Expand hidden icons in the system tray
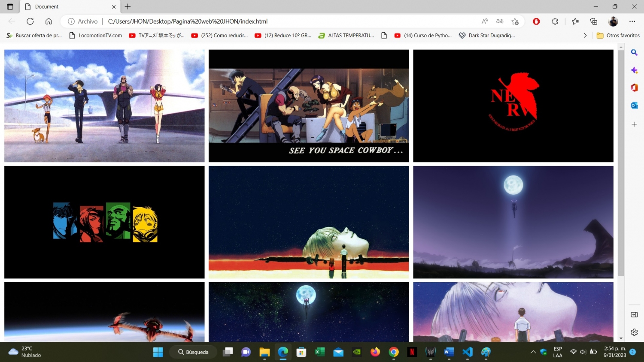644x362 pixels. [x=532, y=352]
